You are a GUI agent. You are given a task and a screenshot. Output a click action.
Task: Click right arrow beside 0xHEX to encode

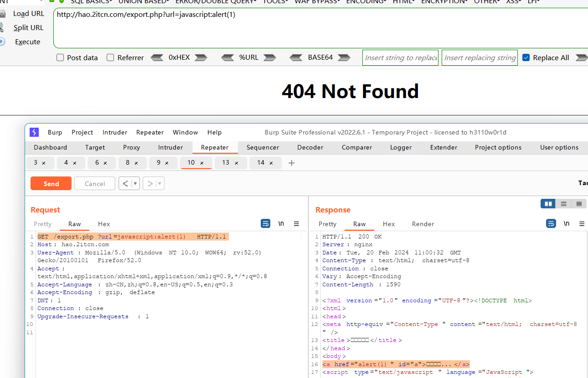click(201, 57)
